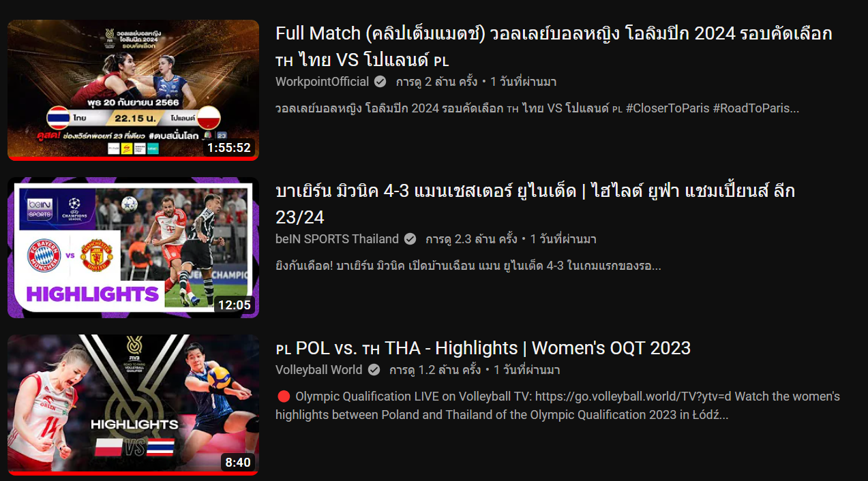868x481 pixels.
Task: Open the Thailand vs Poland full match thumbnail
Action: point(133,90)
